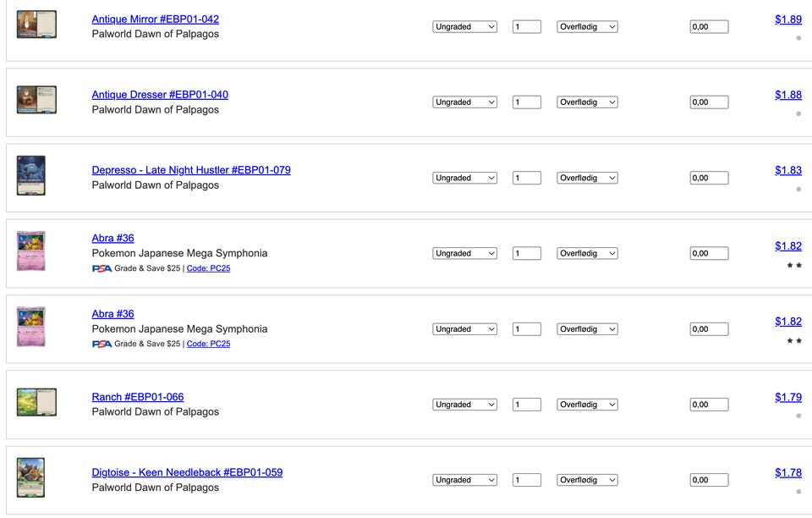
Task: Focus the quantity field for Digtoise
Action: (x=527, y=480)
